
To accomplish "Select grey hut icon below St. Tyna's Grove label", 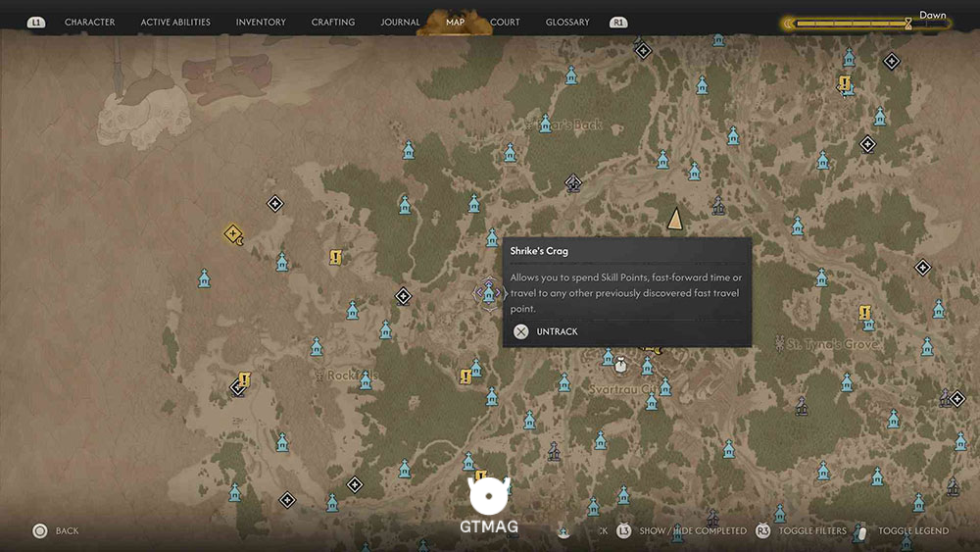I will click(802, 406).
